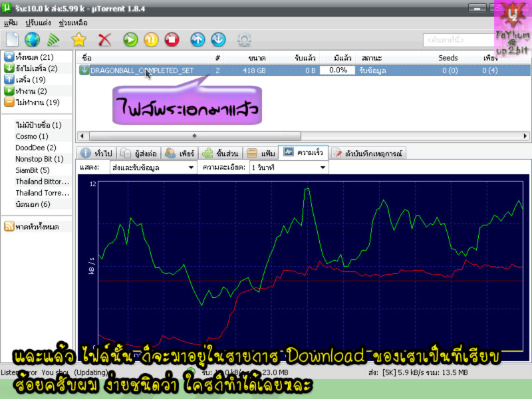The height and width of the screenshot is (399, 532).
Task: Select the Nonstop Bit (1) label
Action: click(39, 159)
